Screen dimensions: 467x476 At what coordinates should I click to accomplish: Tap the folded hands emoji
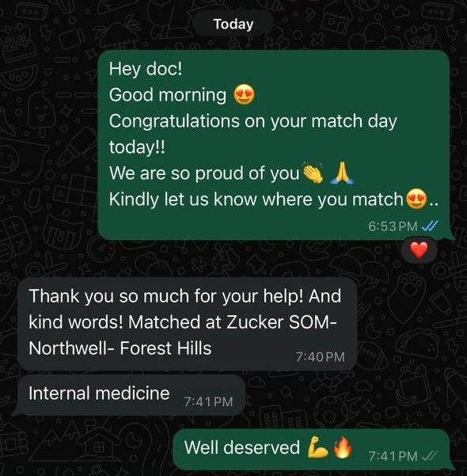pyautogui.click(x=342, y=173)
